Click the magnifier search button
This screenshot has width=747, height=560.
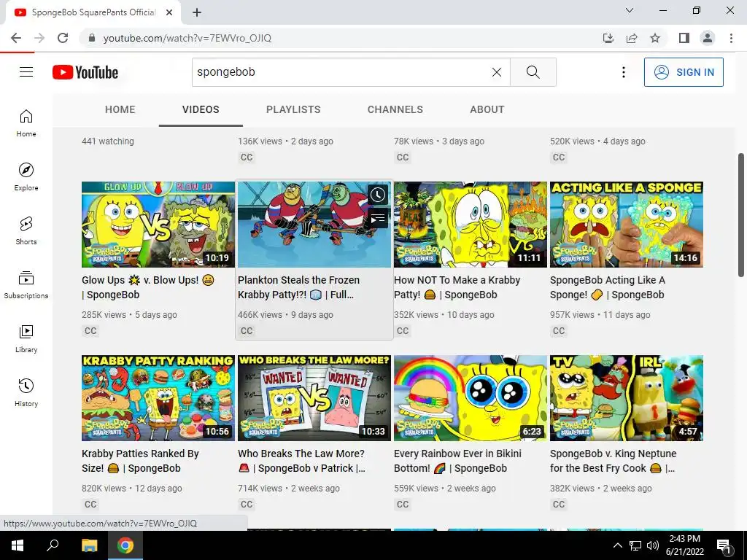coord(533,72)
